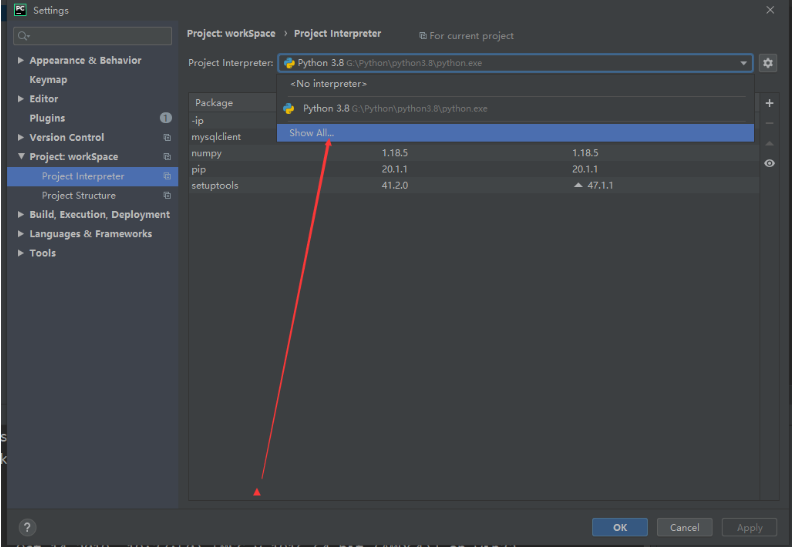Click the upgrade package up-arrow icon
Image resolution: width=792 pixels, height=547 pixels.
(769, 143)
